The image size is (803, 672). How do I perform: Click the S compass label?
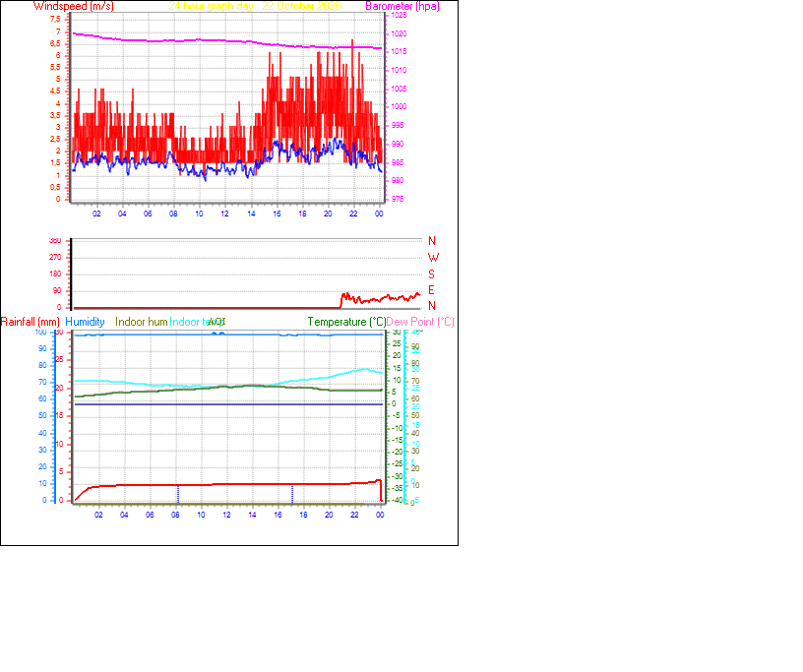pyautogui.click(x=432, y=275)
